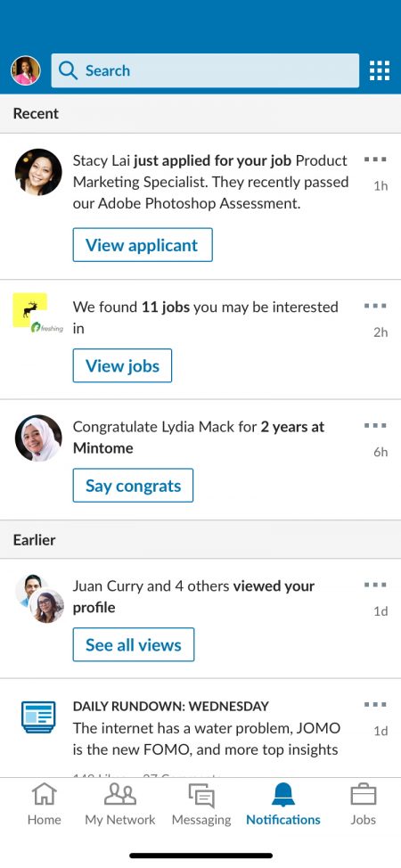Click the Say congrats button
The height and width of the screenshot is (868, 401).
[133, 486]
